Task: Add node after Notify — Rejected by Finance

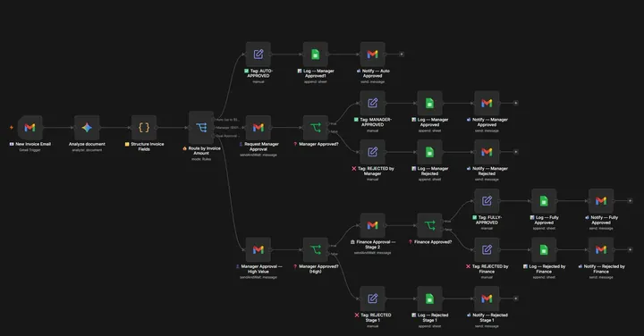Action: coord(630,249)
